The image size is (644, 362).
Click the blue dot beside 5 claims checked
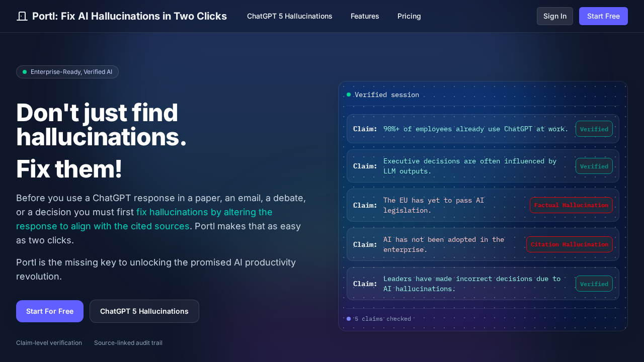349,319
